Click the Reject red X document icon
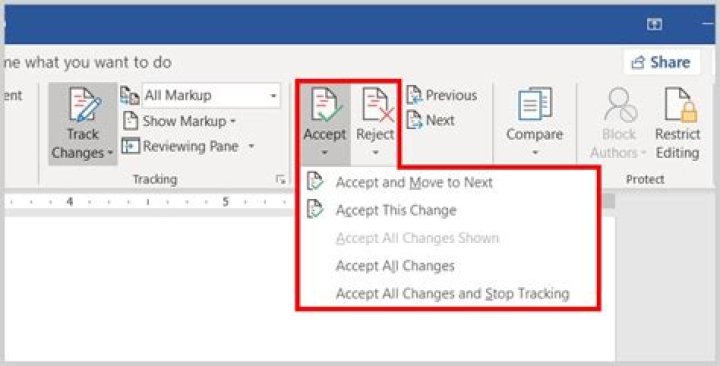This screenshot has width=720, height=366. (x=378, y=105)
